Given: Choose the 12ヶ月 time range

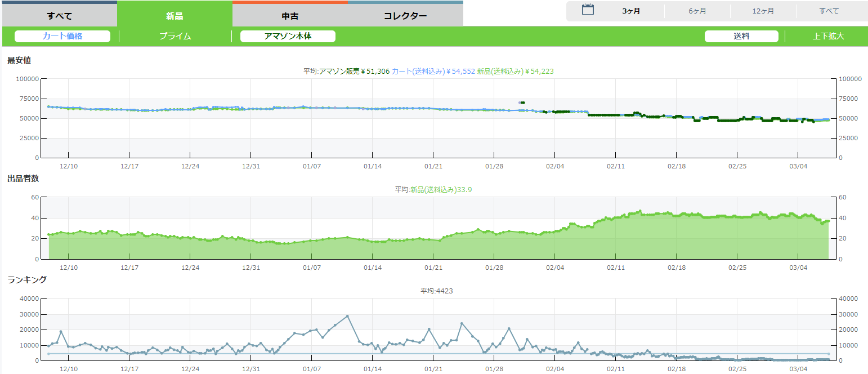Looking at the screenshot, I should (x=763, y=11).
